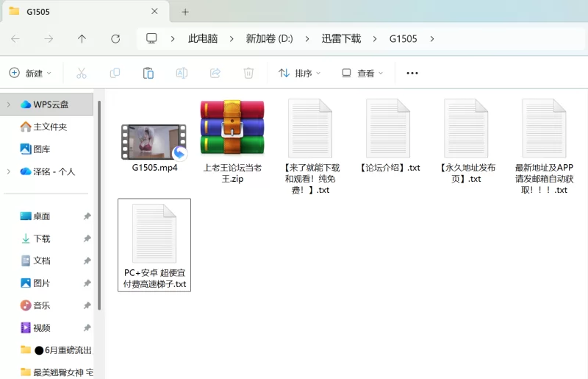Click the Copy icon in toolbar

(x=115, y=73)
